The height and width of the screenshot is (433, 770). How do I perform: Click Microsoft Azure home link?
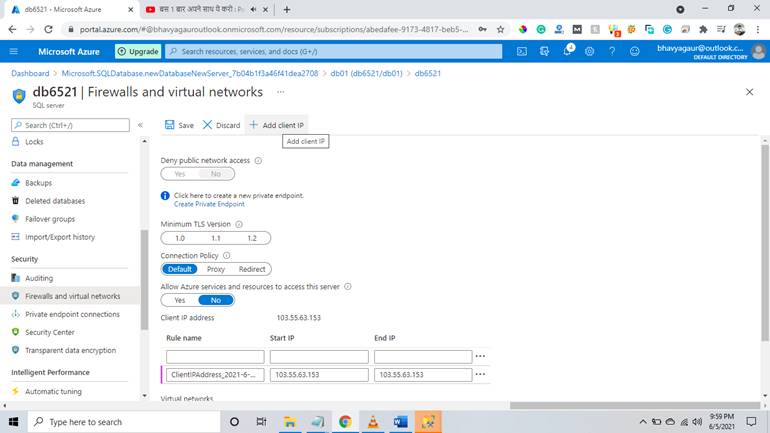point(69,52)
